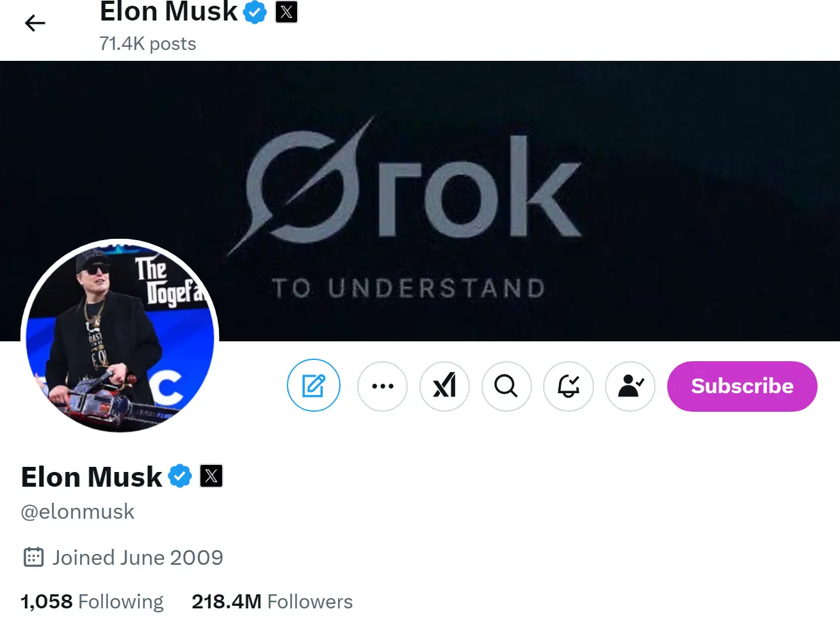The height and width of the screenshot is (634, 840).
Task: Click the X affiliation badge in header
Action: (286, 12)
